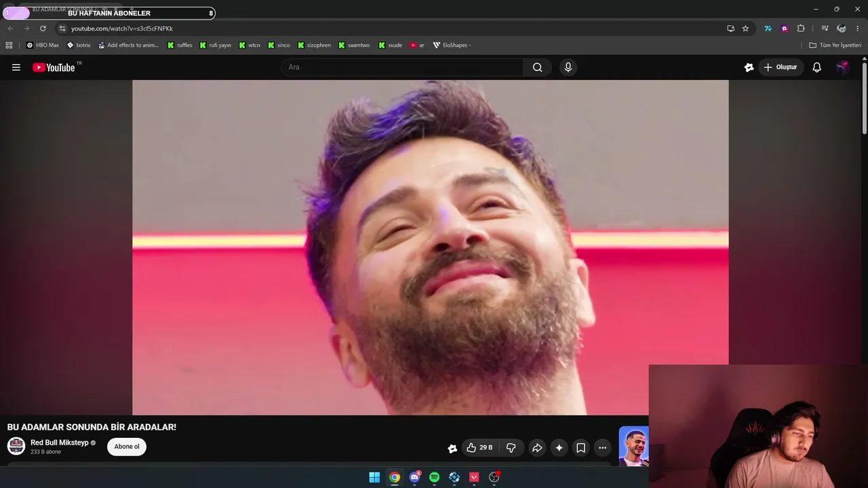This screenshot has width=868, height=488.
Task: Click the Oluştur create button
Action: pyautogui.click(x=781, y=67)
